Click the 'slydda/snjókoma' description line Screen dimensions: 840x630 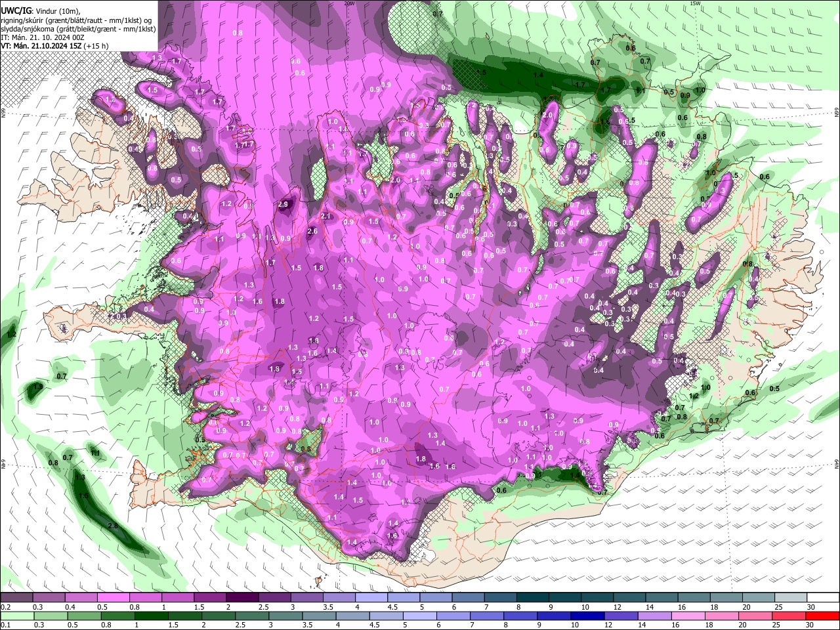click(79, 29)
